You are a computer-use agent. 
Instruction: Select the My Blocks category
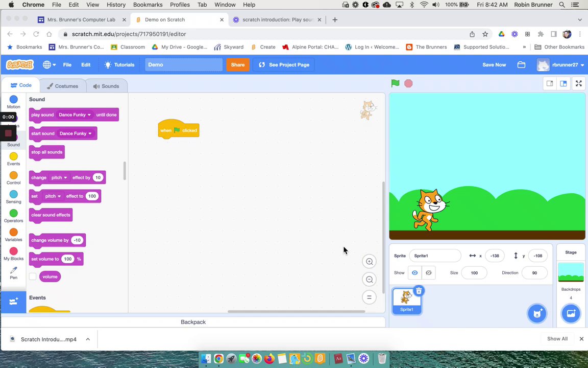point(13,254)
